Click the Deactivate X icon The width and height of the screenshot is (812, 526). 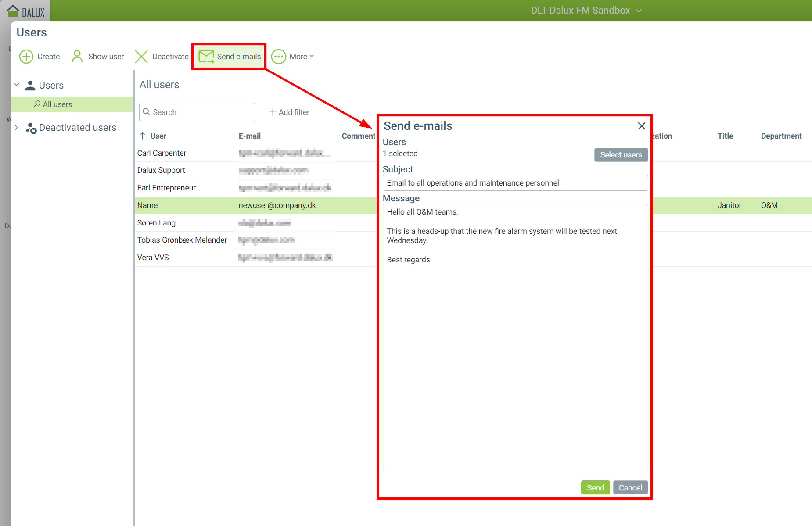click(141, 57)
